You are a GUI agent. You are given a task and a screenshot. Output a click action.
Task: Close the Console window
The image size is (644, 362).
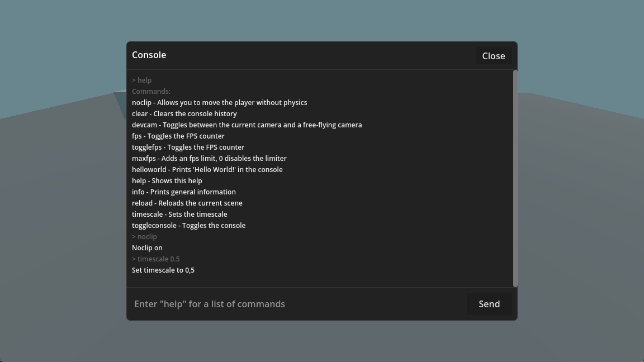pos(493,56)
